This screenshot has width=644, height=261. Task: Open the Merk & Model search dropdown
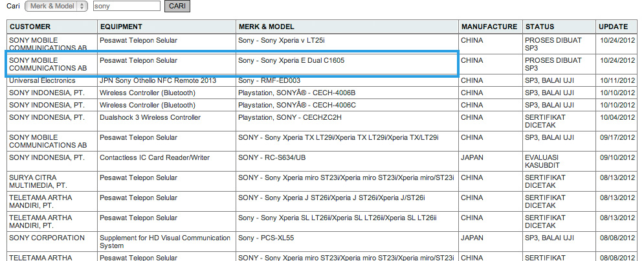[x=56, y=6]
